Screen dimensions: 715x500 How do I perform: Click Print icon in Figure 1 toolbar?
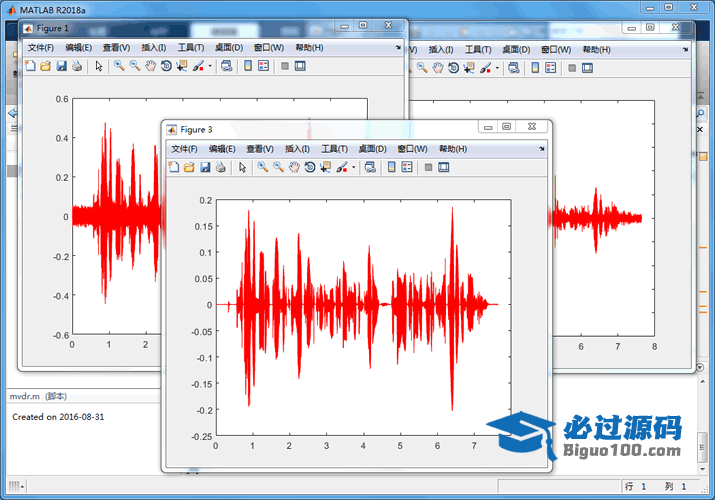coord(77,66)
